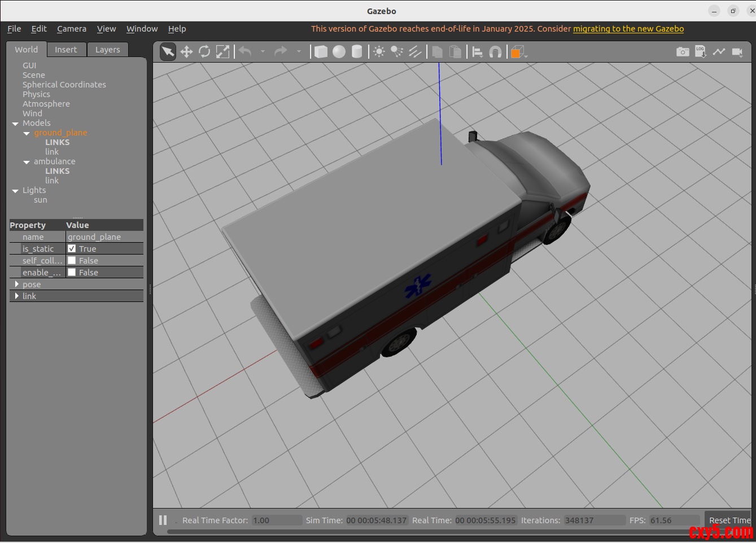Click the Reset Time button
Screen dimensions: 756x543
[x=729, y=520]
